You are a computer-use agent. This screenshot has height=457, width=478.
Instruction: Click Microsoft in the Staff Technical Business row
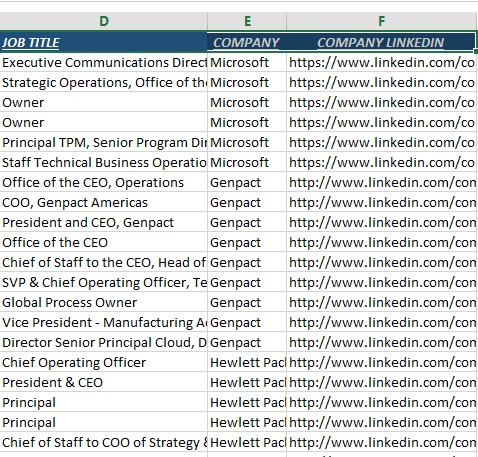click(x=247, y=162)
